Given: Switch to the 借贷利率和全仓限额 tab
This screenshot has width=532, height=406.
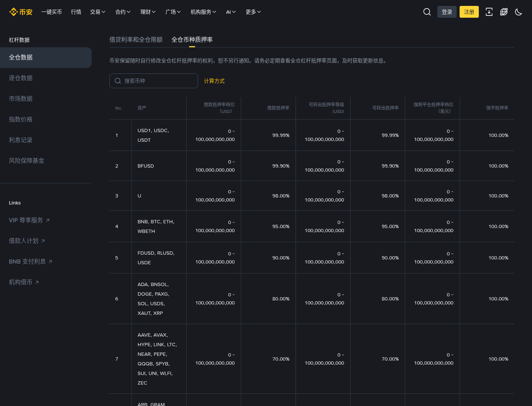Looking at the screenshot, I should [136, 39].
